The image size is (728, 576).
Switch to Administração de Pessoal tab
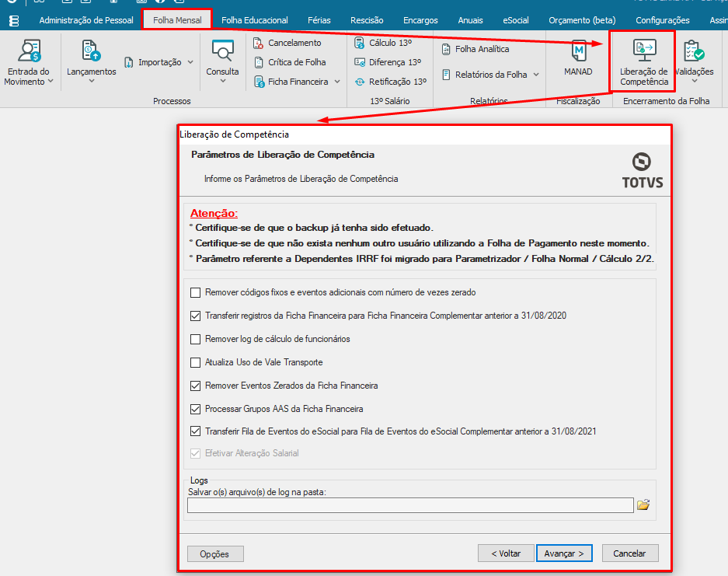coord(86,20)
